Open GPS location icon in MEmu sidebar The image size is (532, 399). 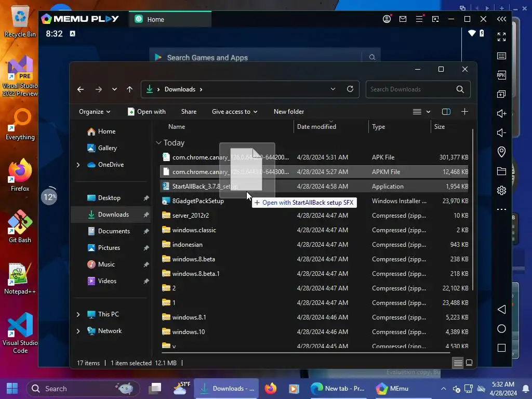click(501, 152)
